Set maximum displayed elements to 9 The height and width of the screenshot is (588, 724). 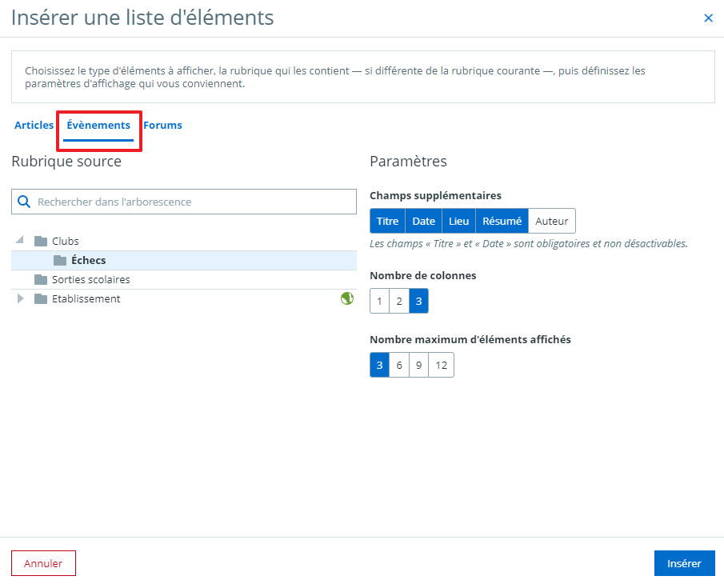[418, 365]
